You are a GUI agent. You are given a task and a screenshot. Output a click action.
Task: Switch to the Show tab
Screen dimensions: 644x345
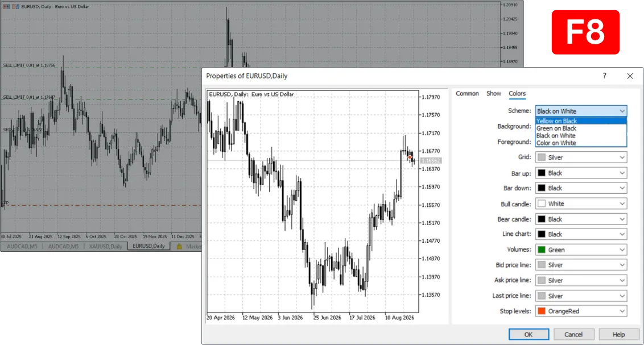tap(493, 94)
